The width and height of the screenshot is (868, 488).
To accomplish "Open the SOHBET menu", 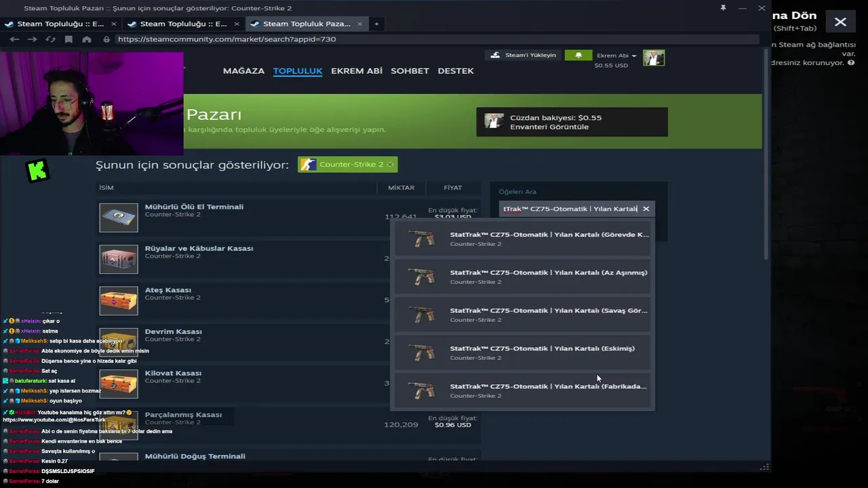I will [410, 70].
